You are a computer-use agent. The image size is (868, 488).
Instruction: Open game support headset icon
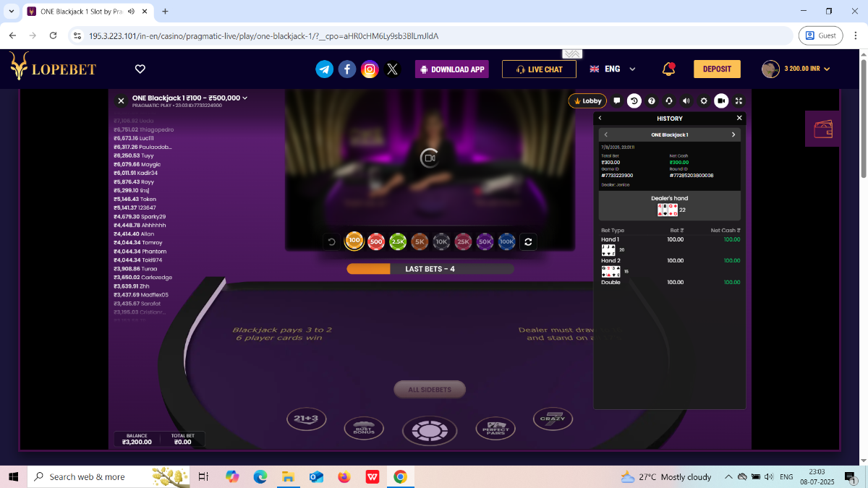click(x=669, y=101)
